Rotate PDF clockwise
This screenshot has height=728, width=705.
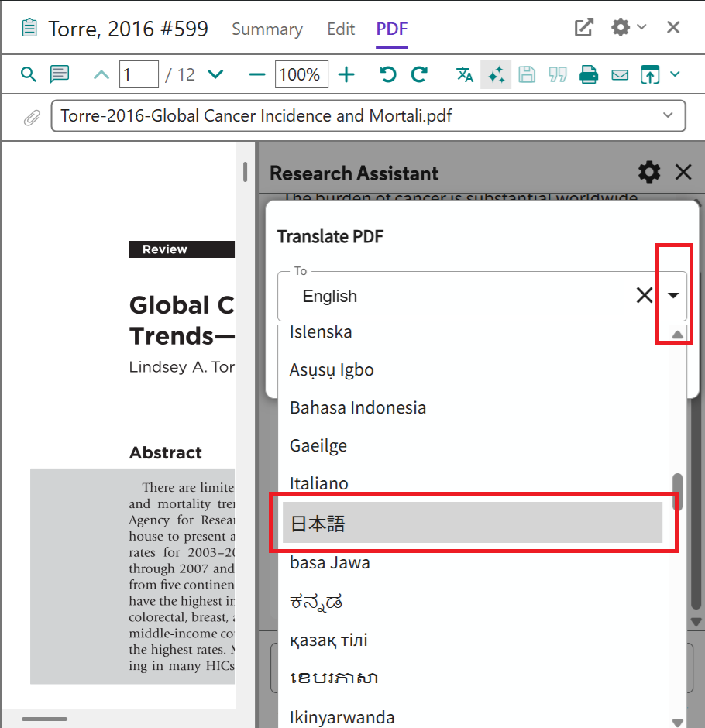pos(419,74)
